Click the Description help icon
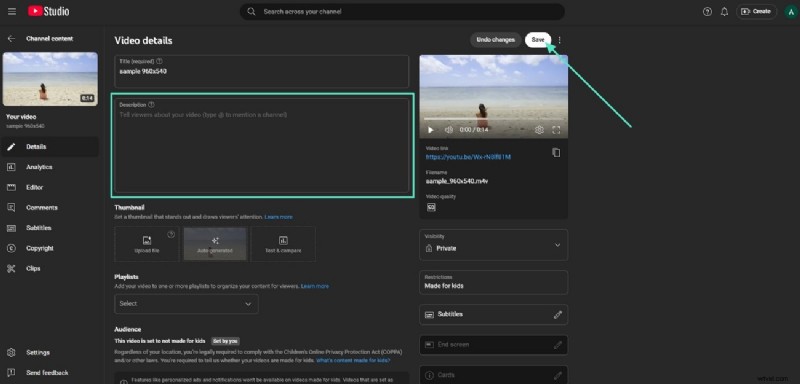The height and width of the screenshot is (384, 800). coord(151,105)
